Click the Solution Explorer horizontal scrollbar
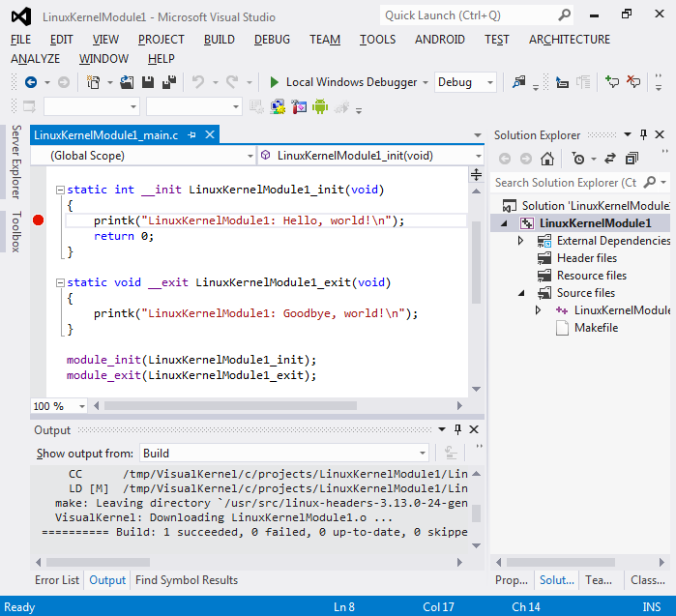This screenshot has height=616, width=676. click(x=561, y=562)
